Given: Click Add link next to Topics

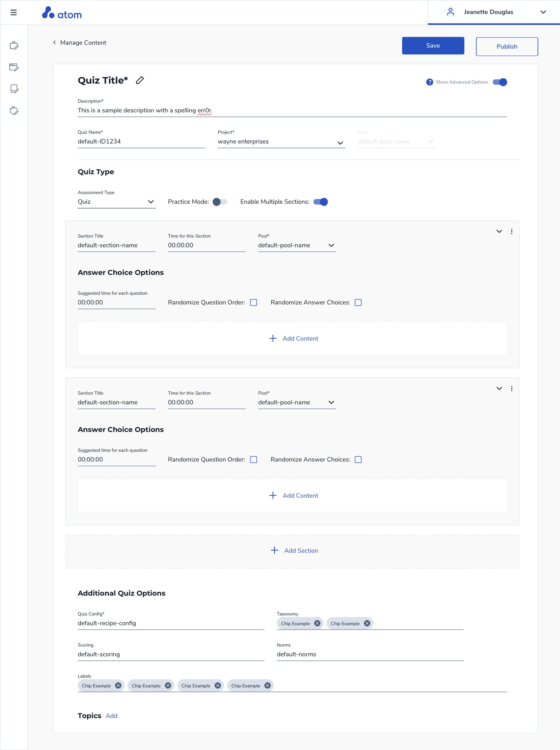Looking at the screenshot, I should (112, 716).
